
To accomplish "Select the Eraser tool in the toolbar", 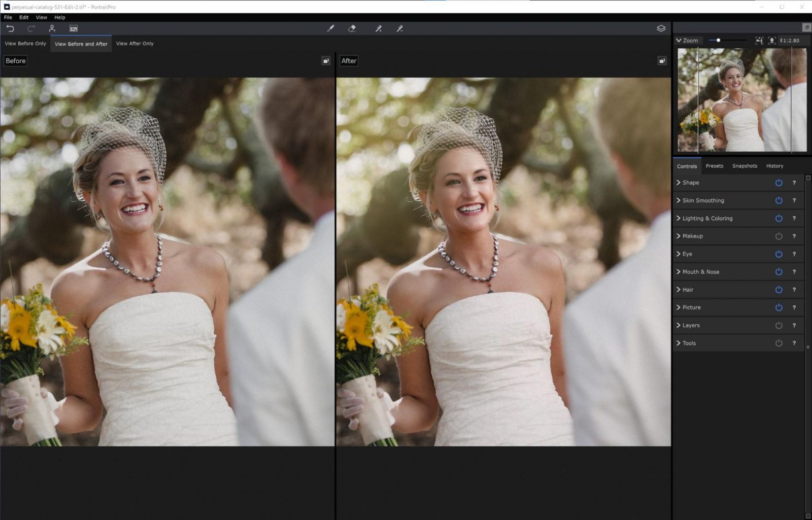I will click(x=352, y=28).
